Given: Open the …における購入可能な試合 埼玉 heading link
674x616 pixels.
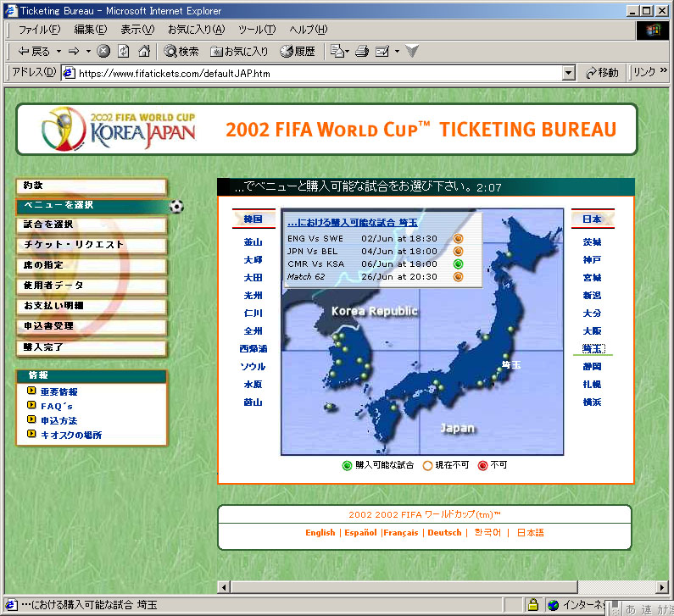Looking at the screenshot, I should pyautogui.click(x=353, y=223).
